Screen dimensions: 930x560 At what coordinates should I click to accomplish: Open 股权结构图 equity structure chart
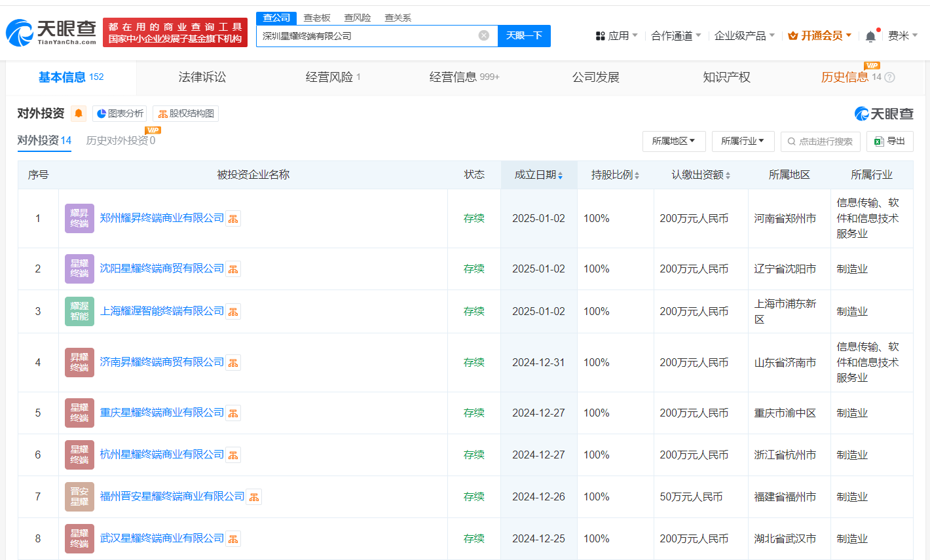click(186, 113)
